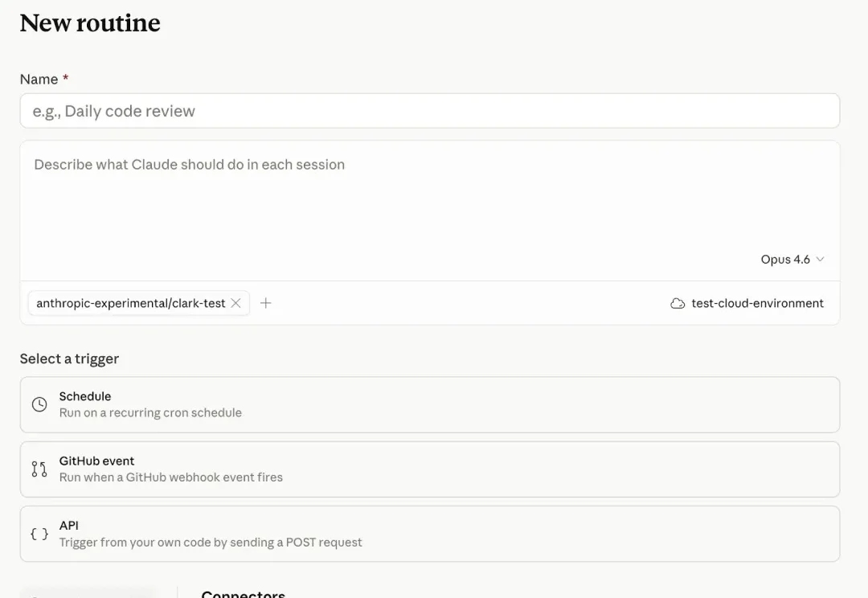Add another repository with the plus icon

(x=266, y=303)
